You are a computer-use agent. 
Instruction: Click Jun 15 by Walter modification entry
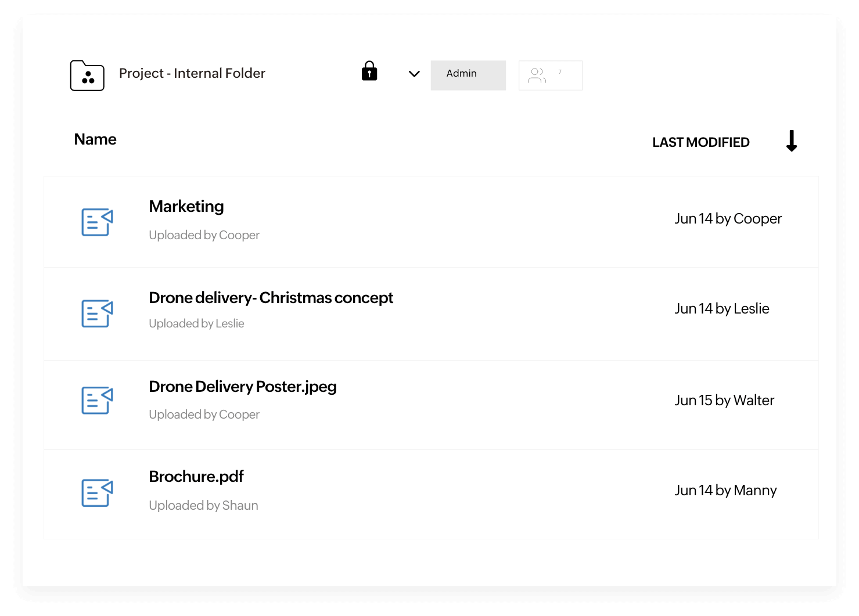coord(724,400)
